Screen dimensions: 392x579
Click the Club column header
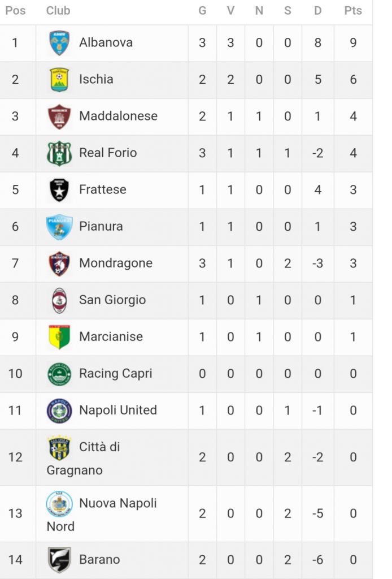point(58,11)
